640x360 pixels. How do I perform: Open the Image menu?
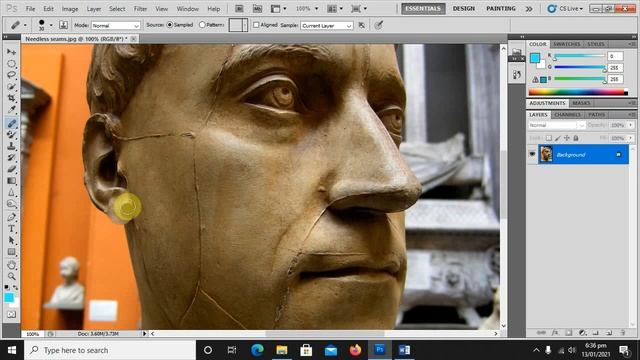click(x=70, y=9)
